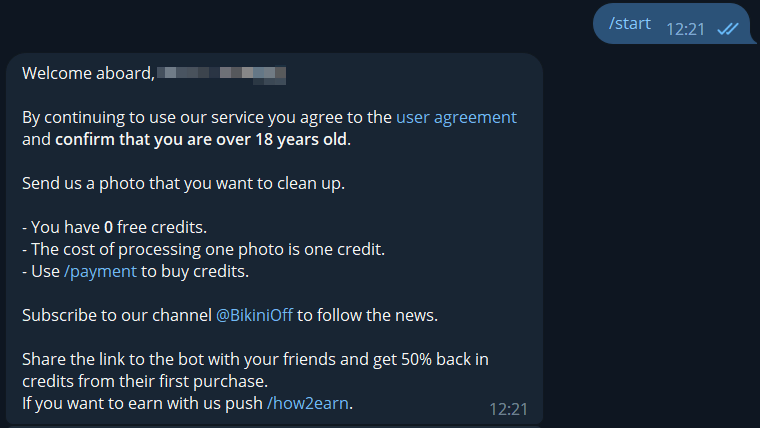This screenshot has width=760, height=428.
Task: Click the "Send us a photo" line
Action: click(183, 183)
